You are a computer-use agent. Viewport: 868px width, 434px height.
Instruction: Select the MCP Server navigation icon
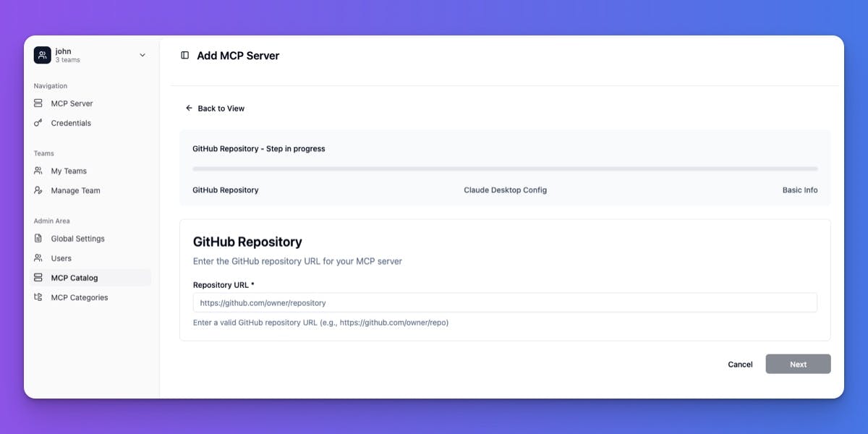(x=39, y=103)
